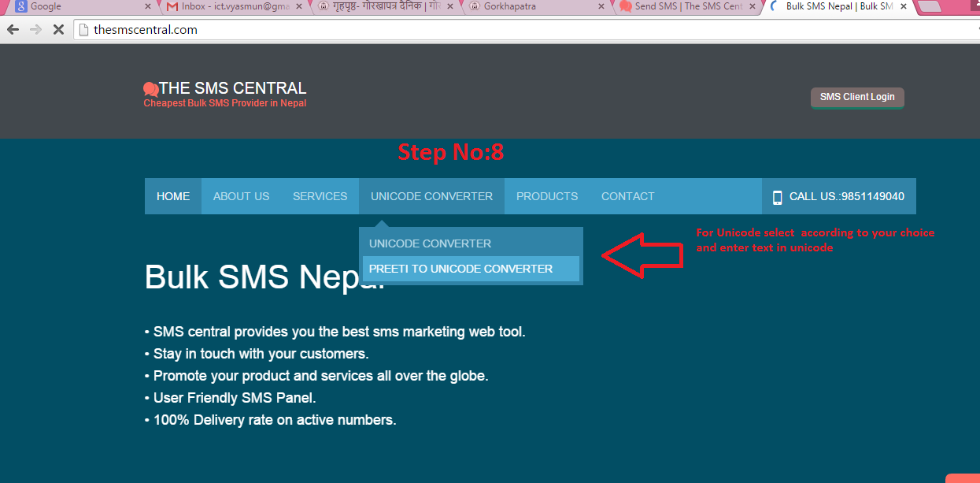This screenshot has height=483, width=980.
Task: Open the ABOUT US navigation item
Action: [241, 196]
